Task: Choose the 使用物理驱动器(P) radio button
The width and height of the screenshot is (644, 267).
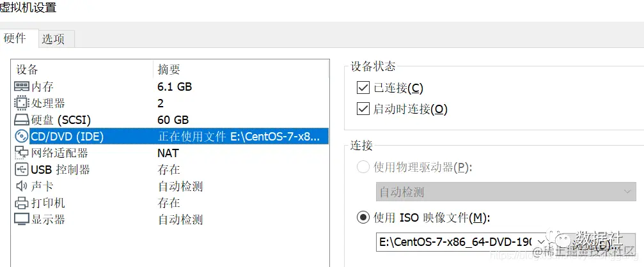Action: click(363, 167)
